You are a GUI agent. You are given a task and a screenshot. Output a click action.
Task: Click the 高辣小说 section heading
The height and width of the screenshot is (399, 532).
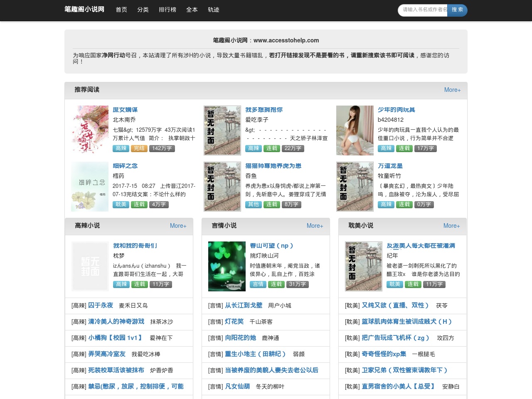point(87,226)
